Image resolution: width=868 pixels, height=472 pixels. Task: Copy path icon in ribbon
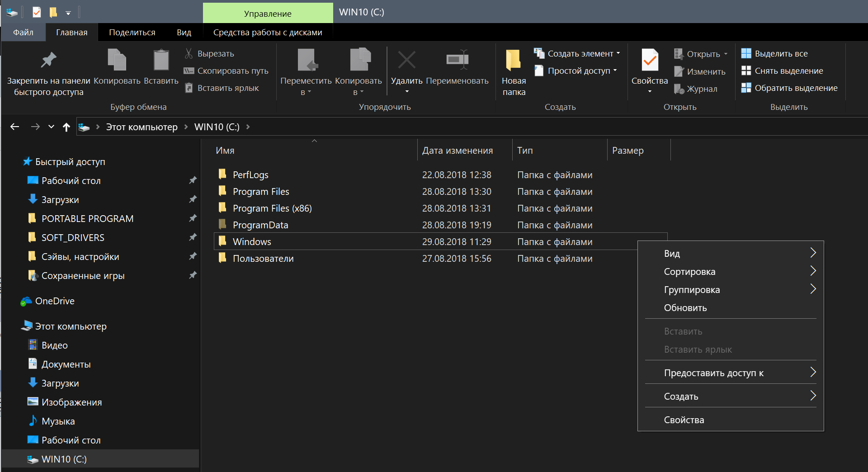pyautogui.click(x=189, y=71)
